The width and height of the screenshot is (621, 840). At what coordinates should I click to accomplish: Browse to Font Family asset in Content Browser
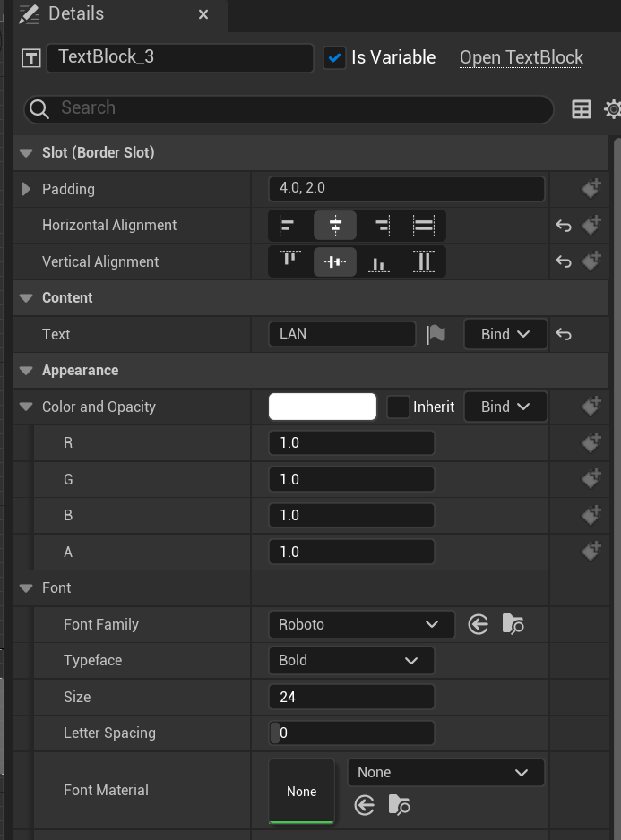513,624
